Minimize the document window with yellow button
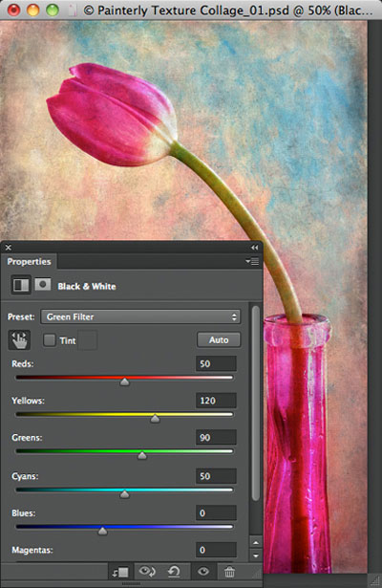The height and width of the screenshot is (588, 382). (x=33, y=11)
